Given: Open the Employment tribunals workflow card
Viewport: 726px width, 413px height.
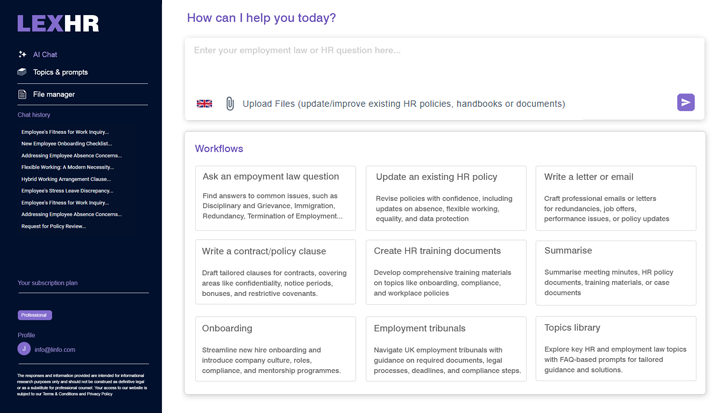Looking at the screenshot, I should point(446,349).
